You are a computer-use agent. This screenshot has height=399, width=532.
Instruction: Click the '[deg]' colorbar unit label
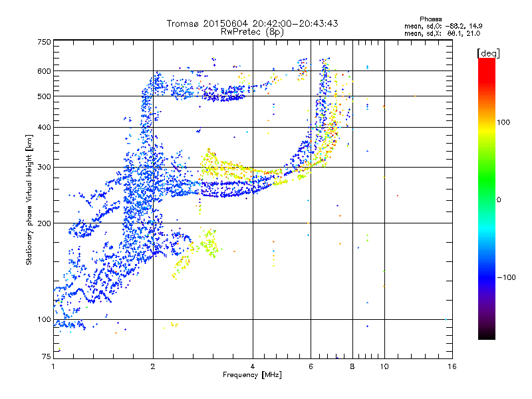[488, 53]
